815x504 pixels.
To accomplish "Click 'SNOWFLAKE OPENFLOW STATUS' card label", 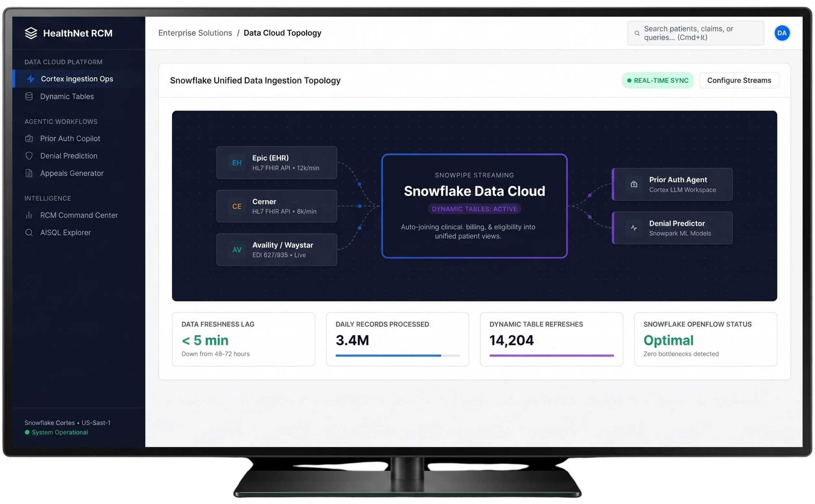I will pos(697,324).
